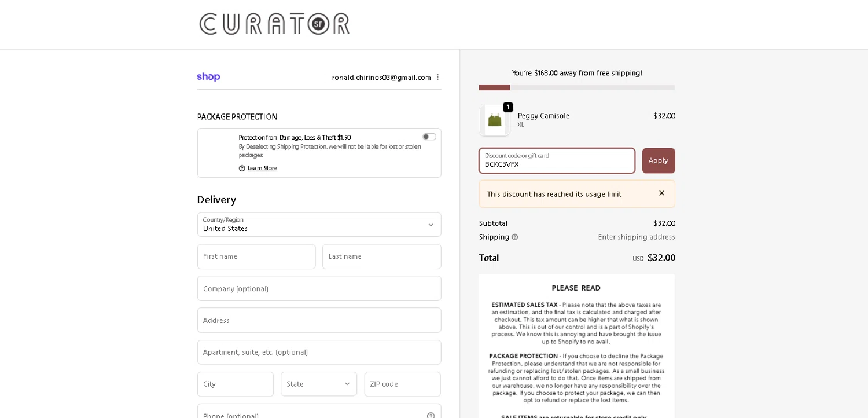
Task: Open the Learn More link
Action: tap(262, 168)
